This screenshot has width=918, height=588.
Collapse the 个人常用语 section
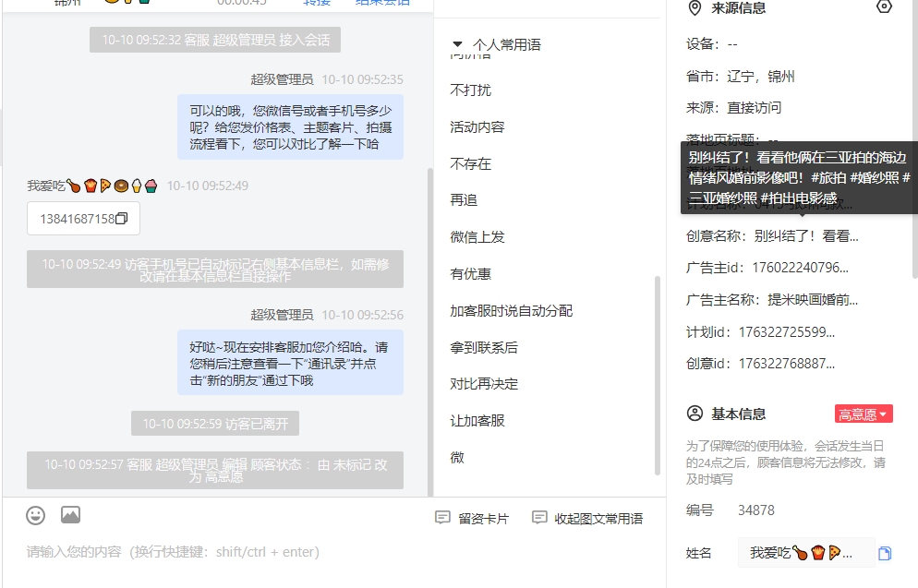click(458, 44)
